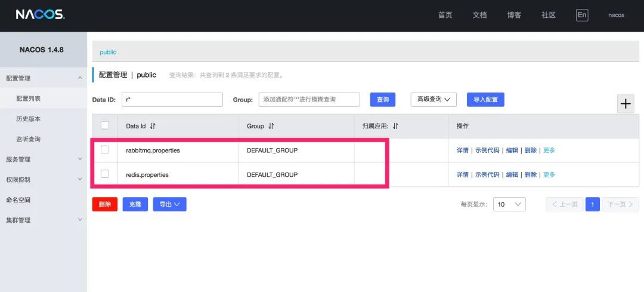Click the rabbitmq.properties Data Id cell

tap(153, 150)
